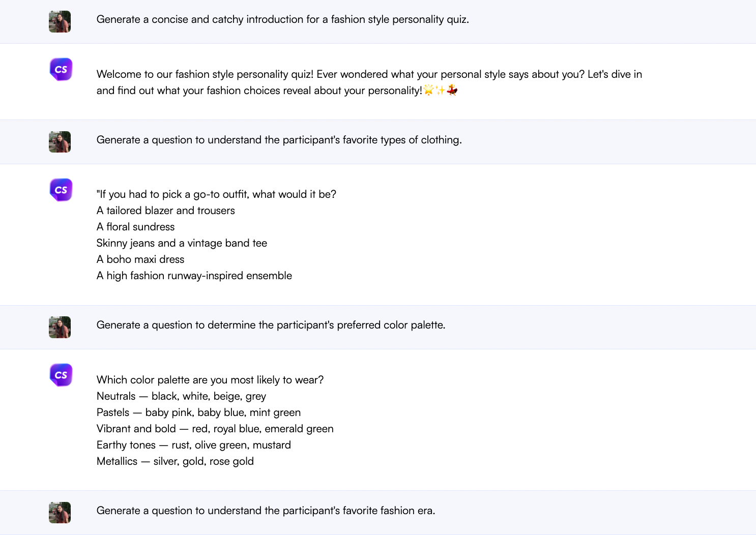Viewport: 756px width, 535px height.
Task: Click the prompt about favorite fashion era
Action: point(266,511)
